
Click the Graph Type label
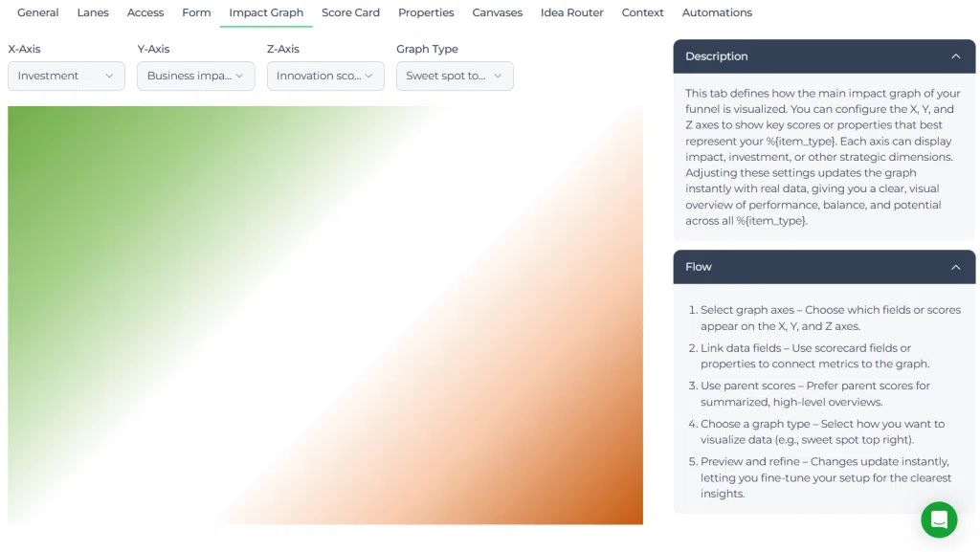point(428,49)
